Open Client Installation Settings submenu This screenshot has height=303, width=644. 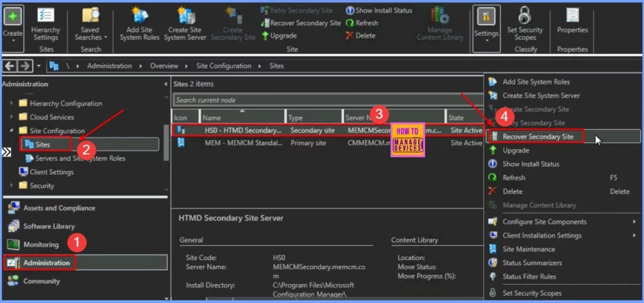562,235
